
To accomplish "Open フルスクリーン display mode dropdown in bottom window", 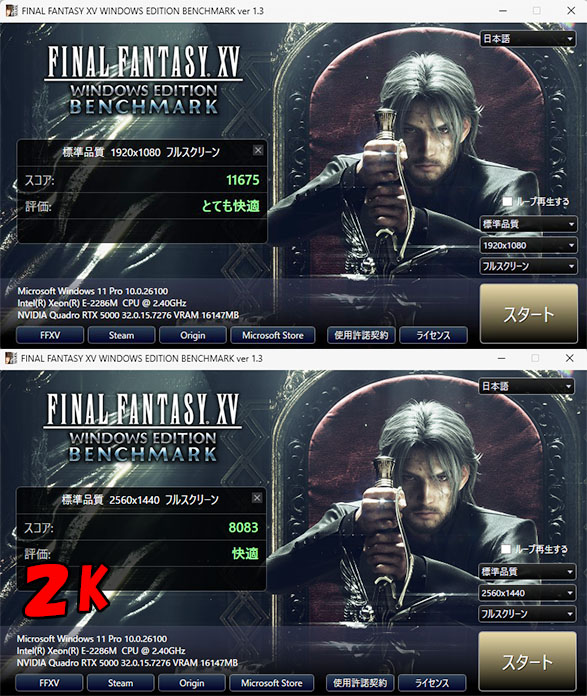I will (x=527, y=614).
